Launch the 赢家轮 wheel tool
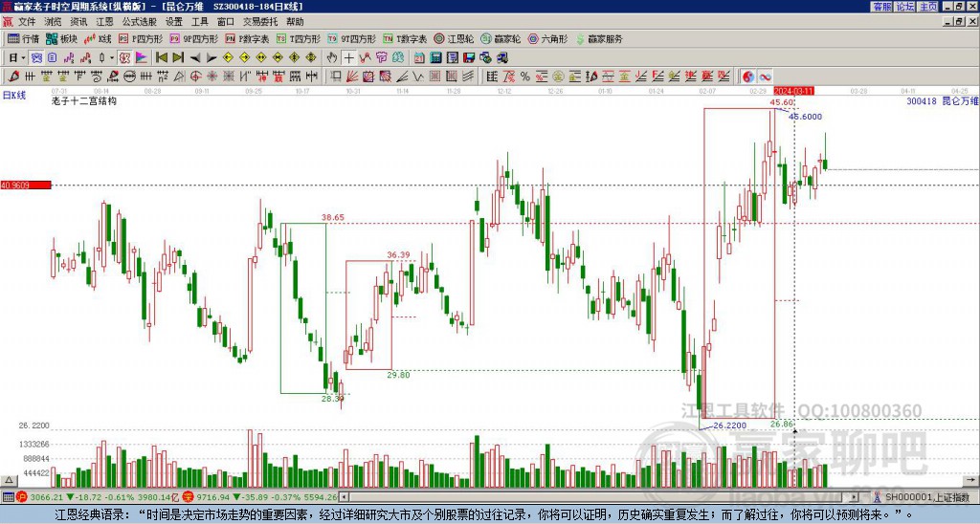 click(x=501, y=38)
